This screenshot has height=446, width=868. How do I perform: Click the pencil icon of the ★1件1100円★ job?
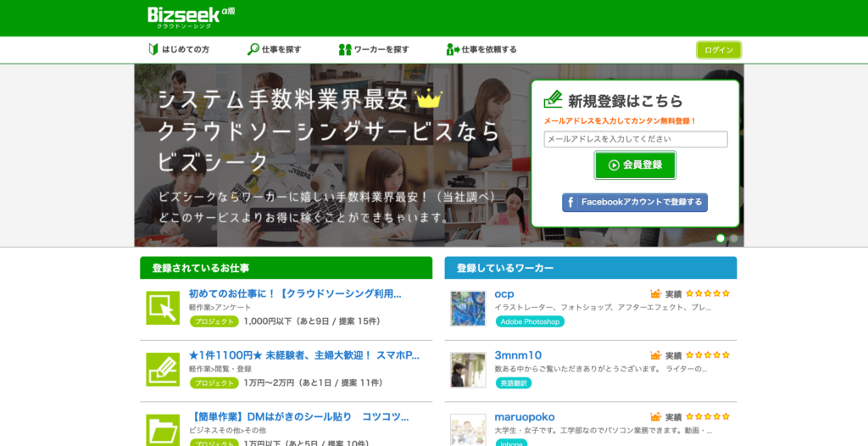pos(163,370)
